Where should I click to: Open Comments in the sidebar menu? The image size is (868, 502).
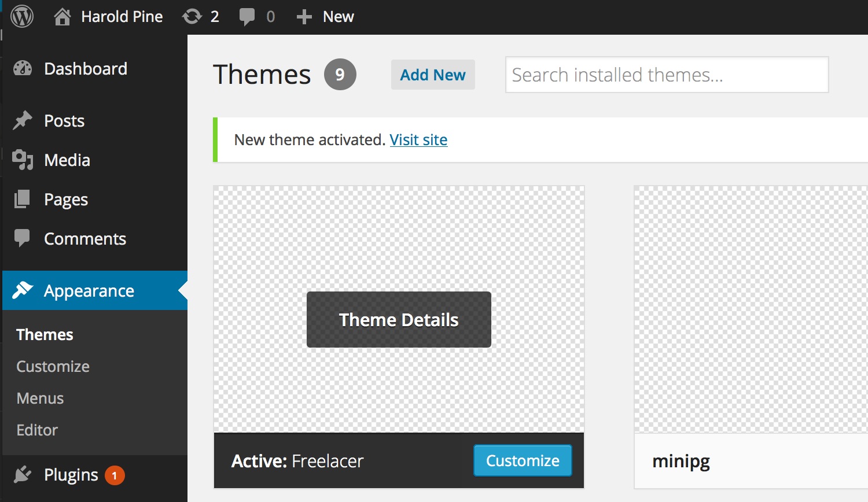pyautogui.click(x=84, y=239)
